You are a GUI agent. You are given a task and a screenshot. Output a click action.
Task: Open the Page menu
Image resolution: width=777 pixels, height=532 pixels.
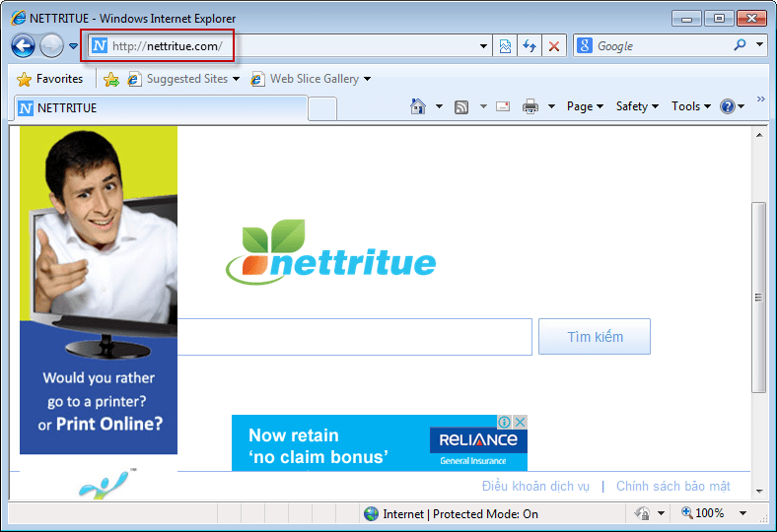pyautogui.click(x=585, y=106)
